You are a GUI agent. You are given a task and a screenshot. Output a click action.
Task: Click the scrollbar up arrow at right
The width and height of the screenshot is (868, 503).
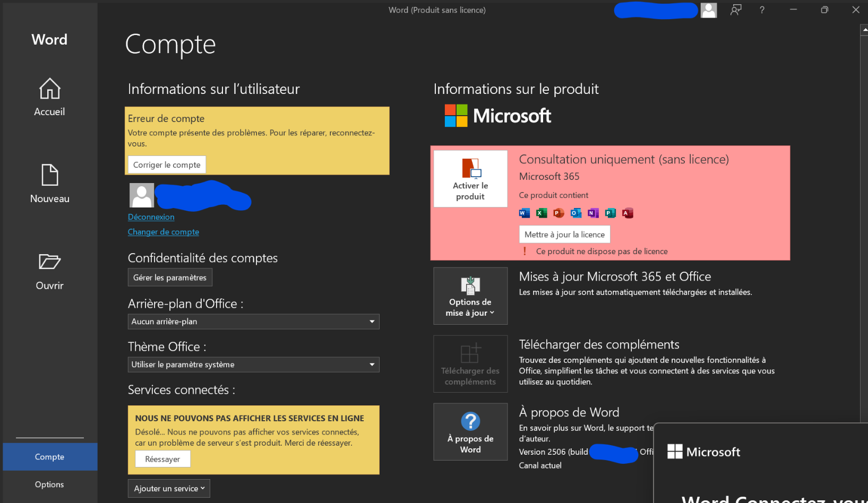pyautogui.click(x=864, y=30)
